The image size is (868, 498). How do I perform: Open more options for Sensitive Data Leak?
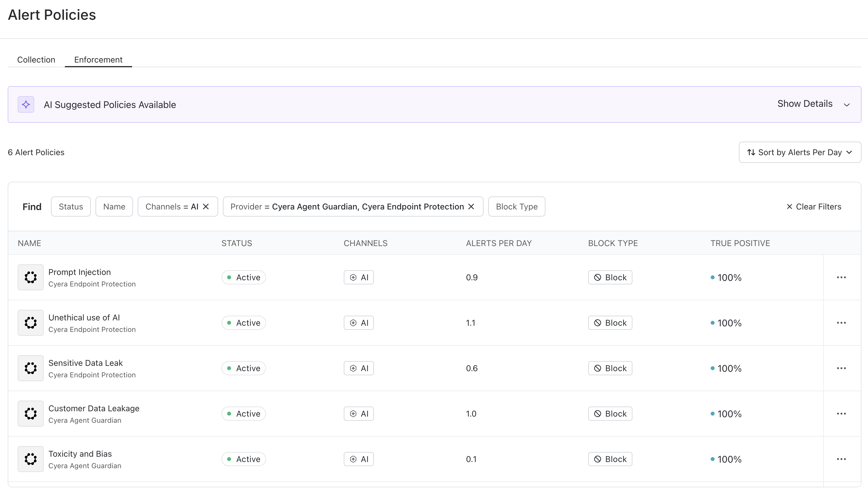pos(841,368)
